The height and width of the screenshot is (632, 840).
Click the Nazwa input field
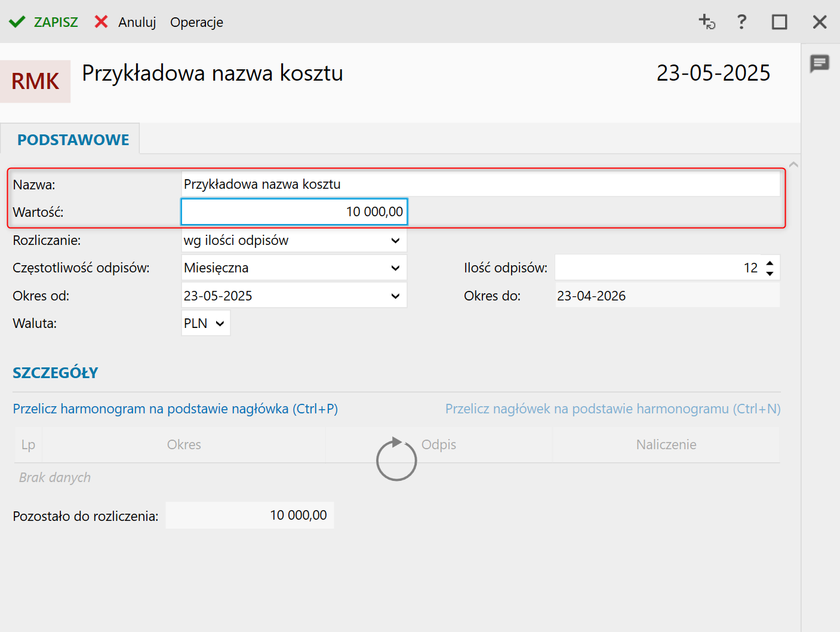481,184
